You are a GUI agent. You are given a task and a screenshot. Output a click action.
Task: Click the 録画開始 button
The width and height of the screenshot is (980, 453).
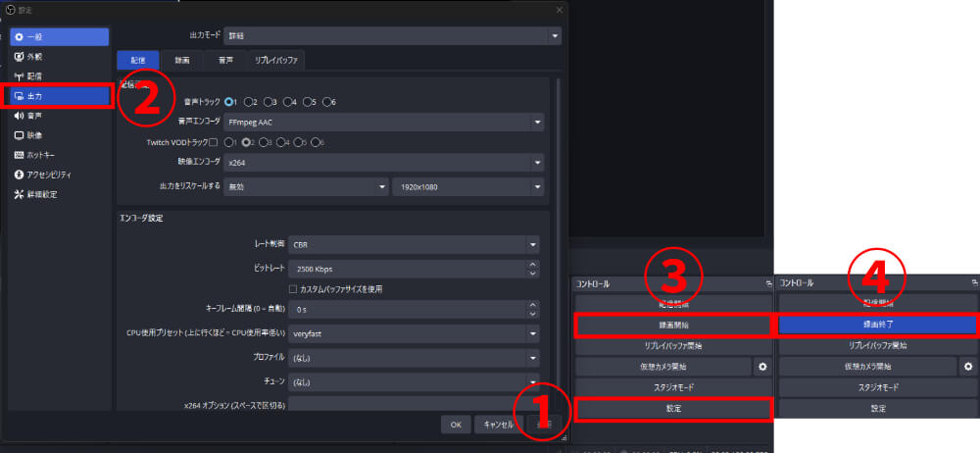673,326
